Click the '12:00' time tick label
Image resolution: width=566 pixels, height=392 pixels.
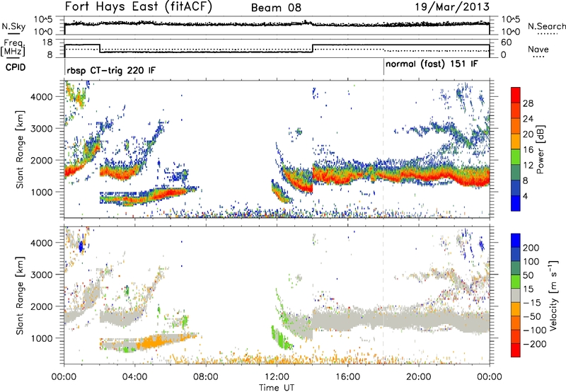pos(277,377)
